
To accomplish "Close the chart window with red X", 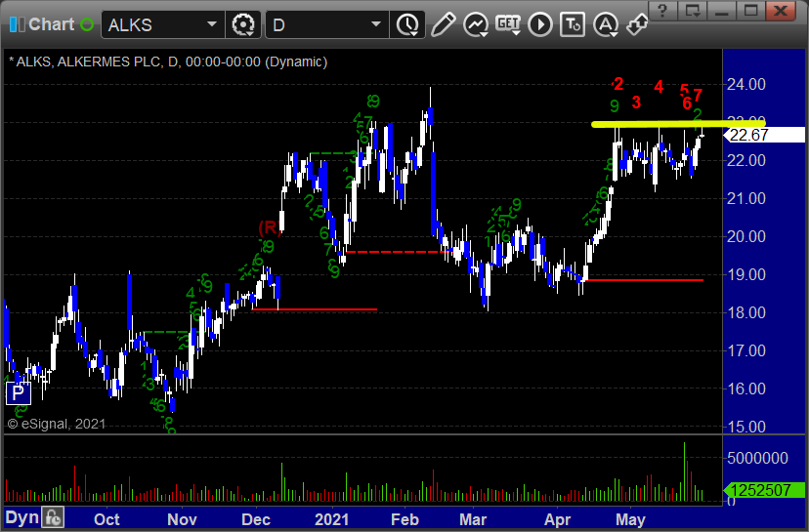I will tap(781, 11).
